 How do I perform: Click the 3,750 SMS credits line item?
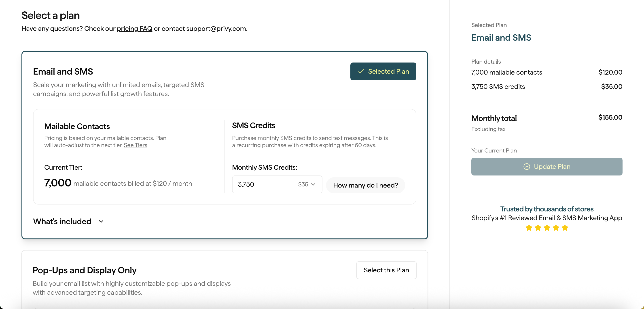[498, 87]
